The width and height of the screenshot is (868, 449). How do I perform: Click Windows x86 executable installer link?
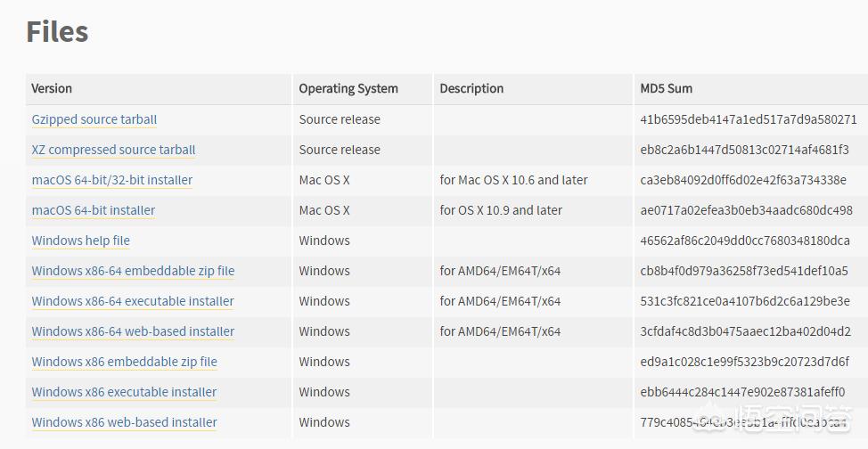(x=124, y=392)
